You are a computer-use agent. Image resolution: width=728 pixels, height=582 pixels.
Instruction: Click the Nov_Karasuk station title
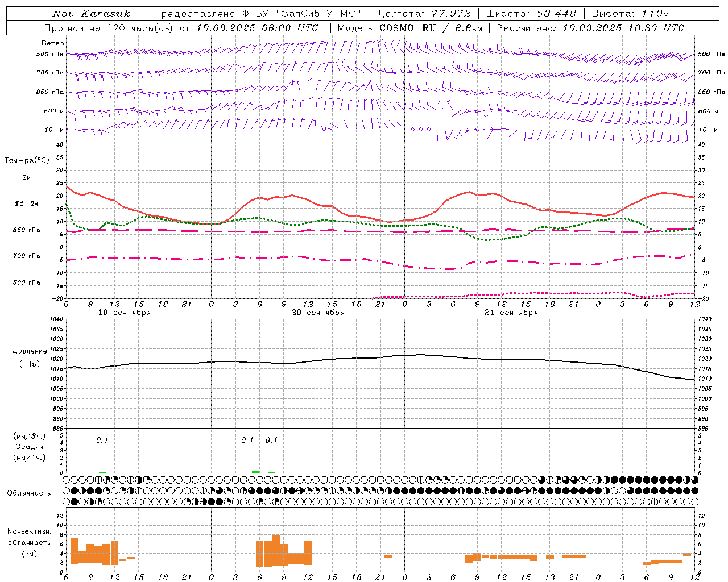(91, 14)
